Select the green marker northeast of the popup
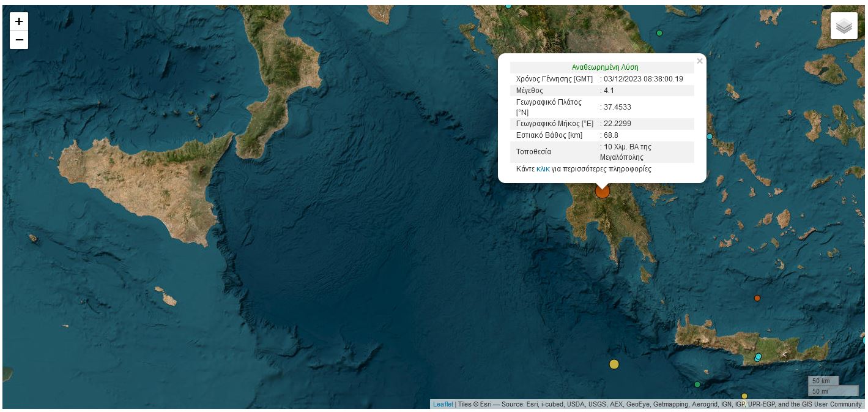Viewport: 868px width, 412px height. [659, 33]
